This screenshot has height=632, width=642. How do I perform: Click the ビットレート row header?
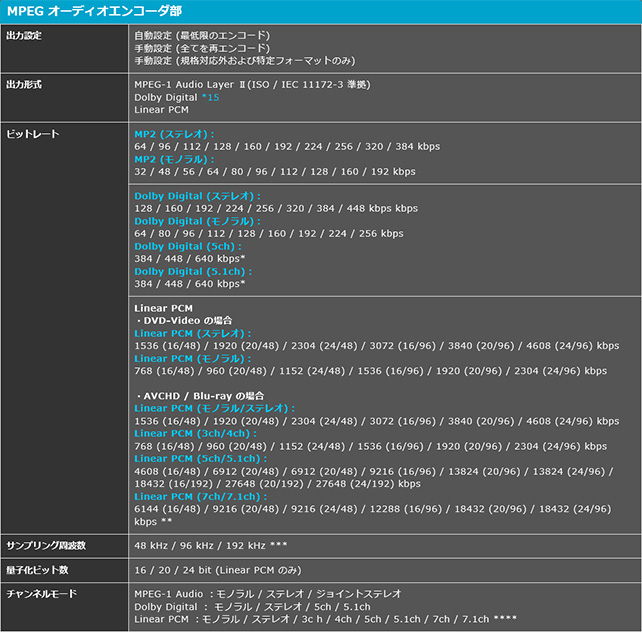[x=33, y=134]
